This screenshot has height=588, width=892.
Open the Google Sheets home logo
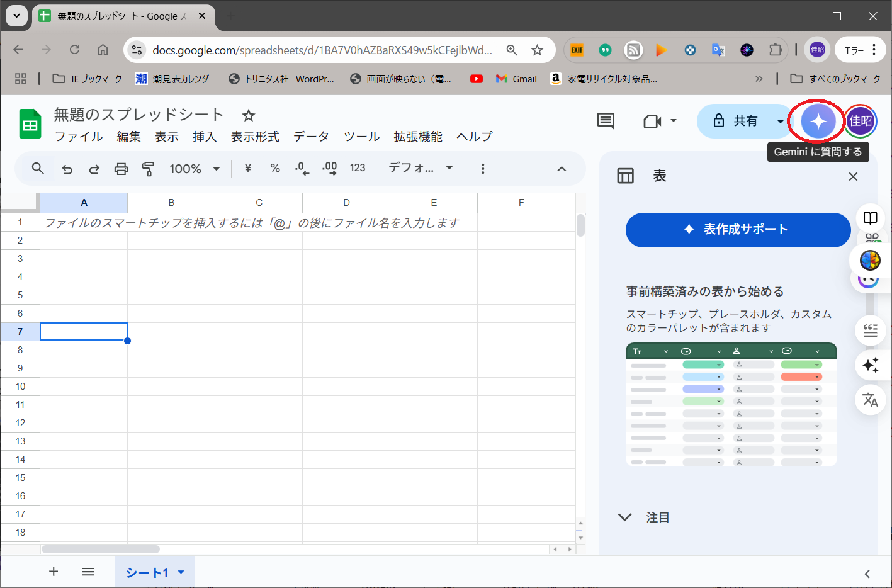click(x=30, y=123)
